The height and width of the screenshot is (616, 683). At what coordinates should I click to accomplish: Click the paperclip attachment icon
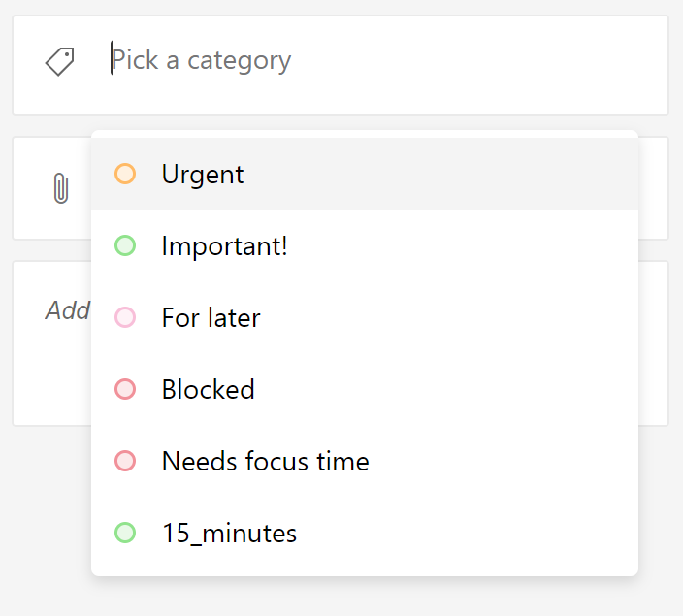(61, 188)
